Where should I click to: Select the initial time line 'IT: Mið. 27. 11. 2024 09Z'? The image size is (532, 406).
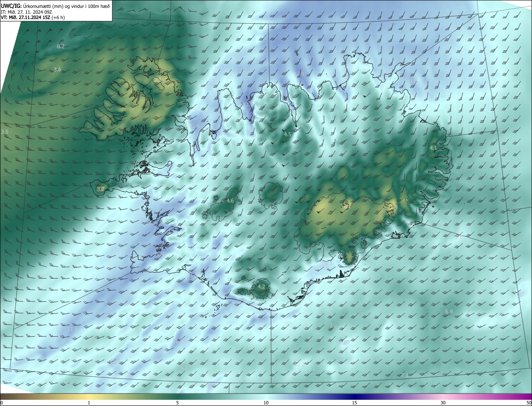(26, 12)
